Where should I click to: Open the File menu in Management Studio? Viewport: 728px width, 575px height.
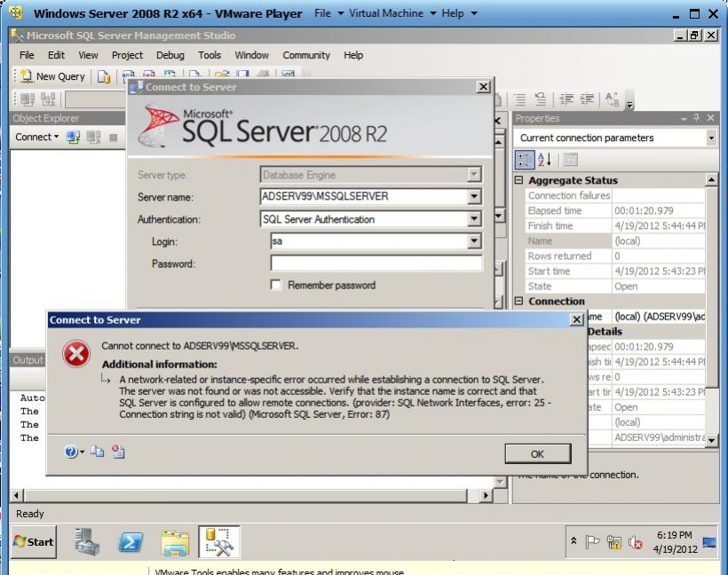[x=27, y=55]
